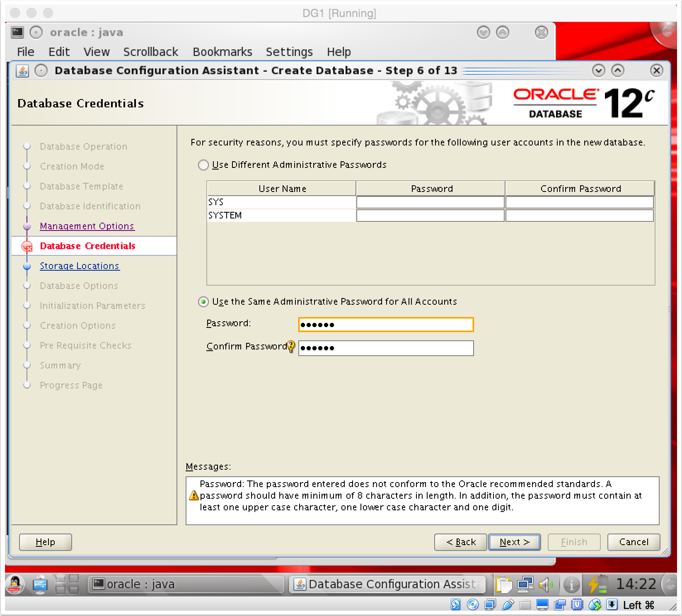Click the info notifications tray icon
The width and height of the screenshot is (682, 616).
point(571,585)
